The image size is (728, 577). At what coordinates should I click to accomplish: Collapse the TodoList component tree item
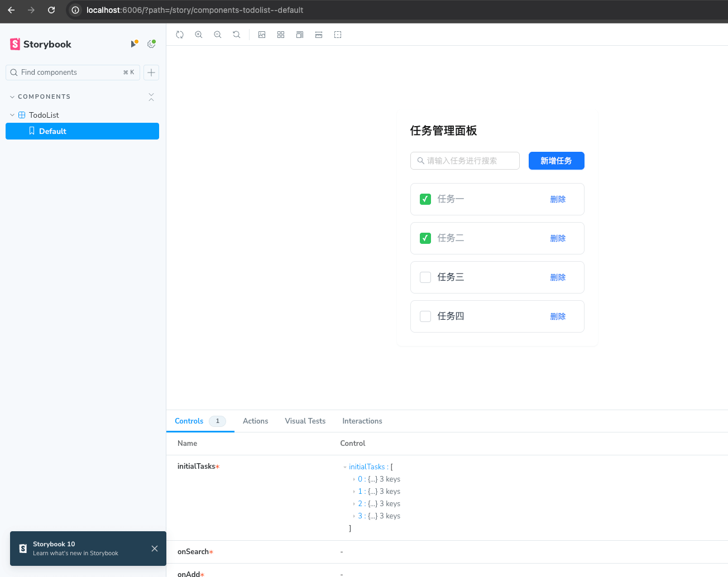tap(12, 115)
